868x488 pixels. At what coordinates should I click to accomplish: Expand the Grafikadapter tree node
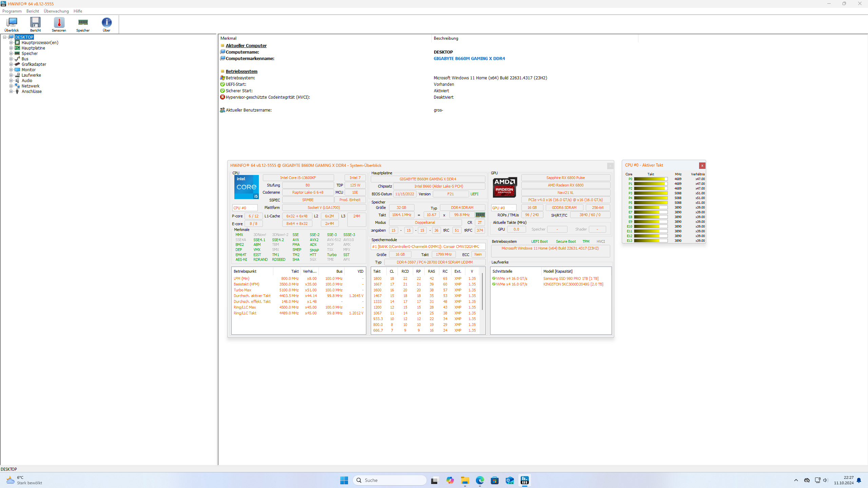11,64
